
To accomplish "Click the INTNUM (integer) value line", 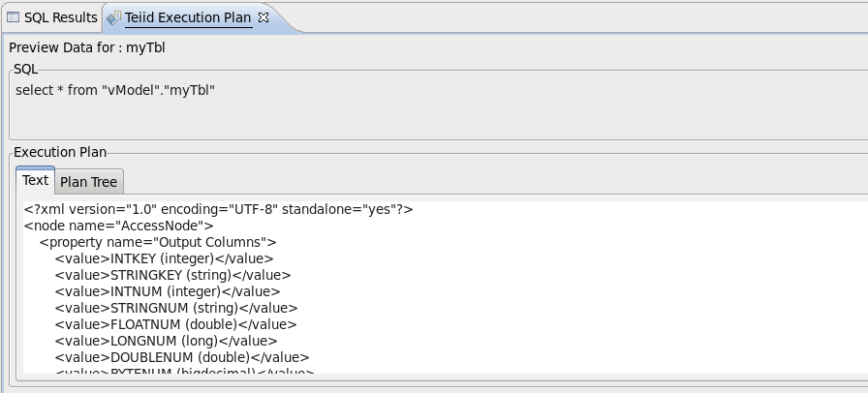I will tap(168, 291).
